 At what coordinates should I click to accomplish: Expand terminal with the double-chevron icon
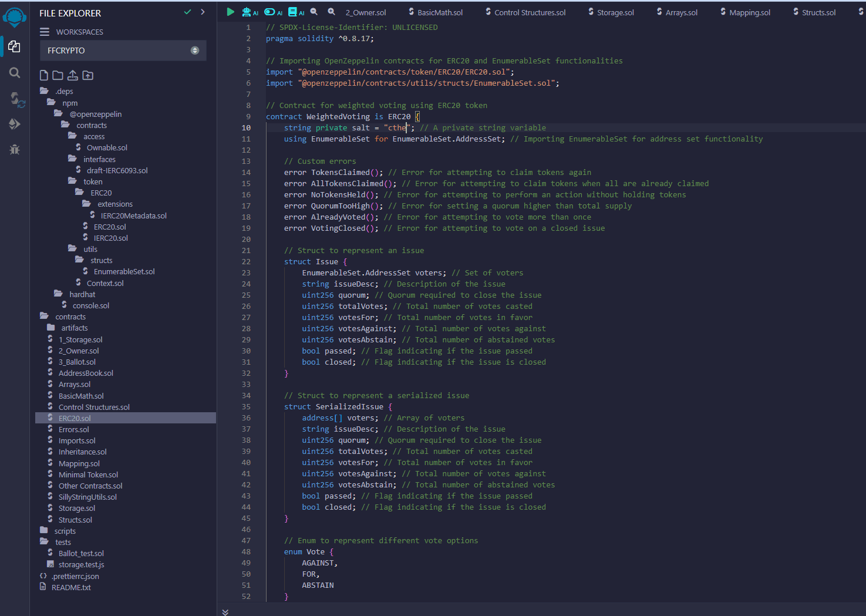[225, 612]
